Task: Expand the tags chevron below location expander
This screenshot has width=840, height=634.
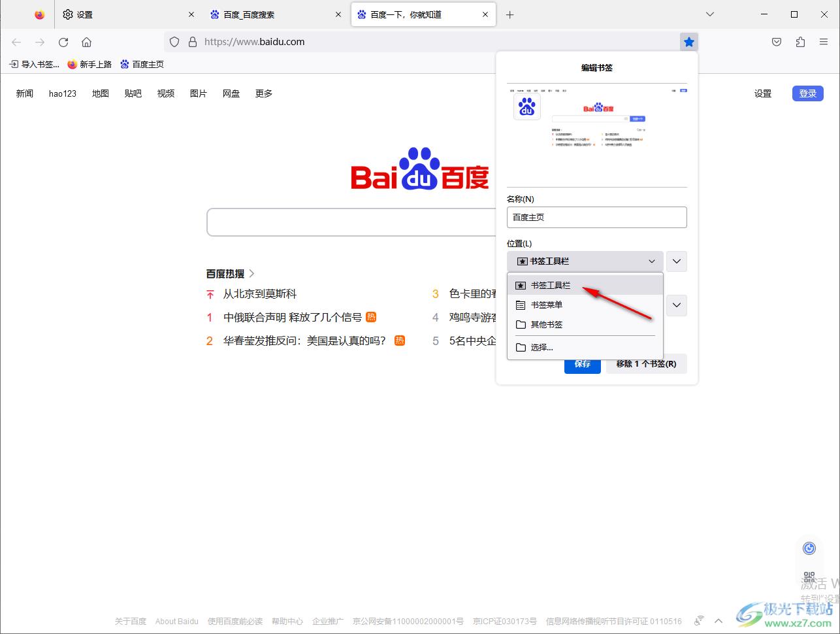Action: (677, 305)
